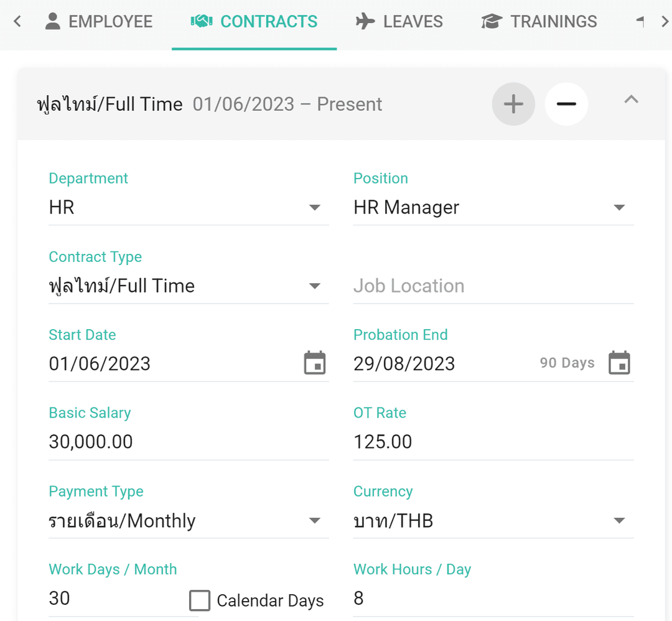Select the Basic Salary value 30,000.00
672x621 pixels.
(x=91, y=441)
